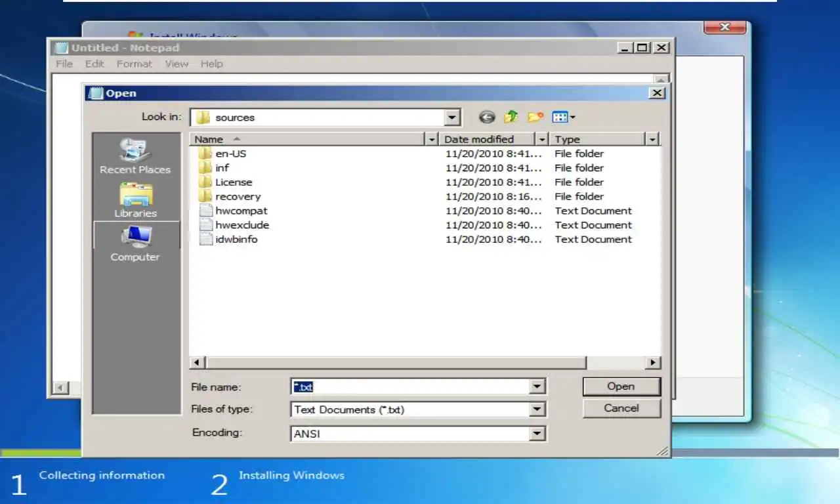The width and height of the screenshot is (840, 504).
Task: Open the View menu icon
Action: [x=563, y=117]
